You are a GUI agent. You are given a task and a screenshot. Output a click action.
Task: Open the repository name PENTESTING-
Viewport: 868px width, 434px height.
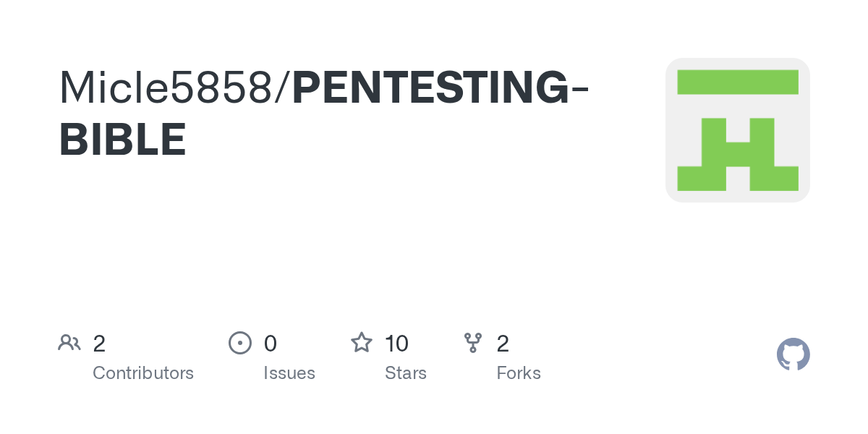440,88
